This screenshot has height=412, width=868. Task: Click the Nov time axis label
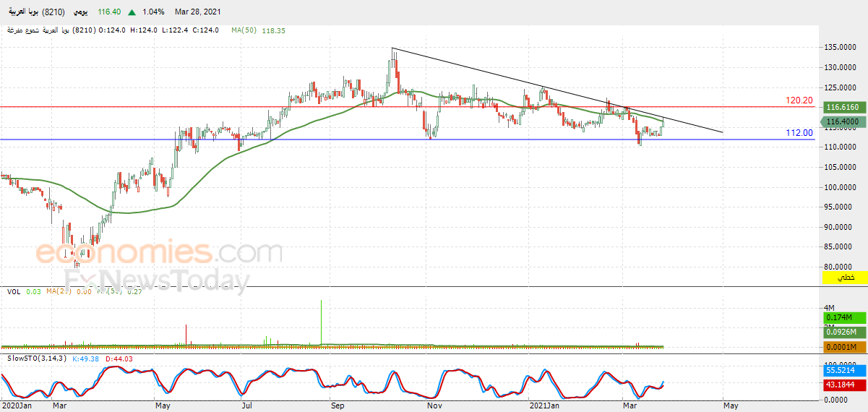point(434,406)
